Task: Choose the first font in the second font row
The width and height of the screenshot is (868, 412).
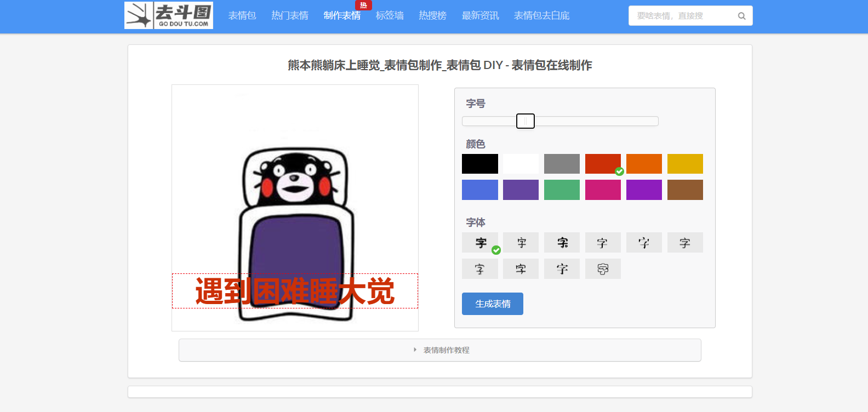Action: 480,269
